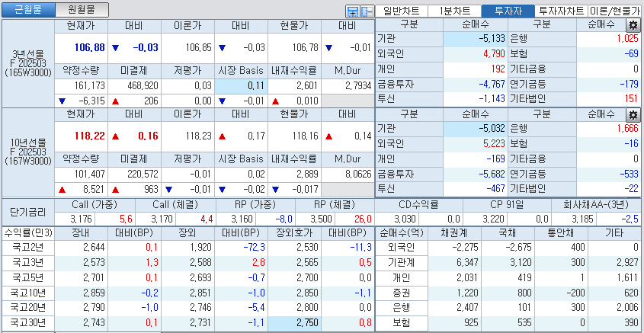The width and height of the screenshot is (644, 333).
Task: Click the 수익률(민3) header
Action: click(x=28, y=233)
